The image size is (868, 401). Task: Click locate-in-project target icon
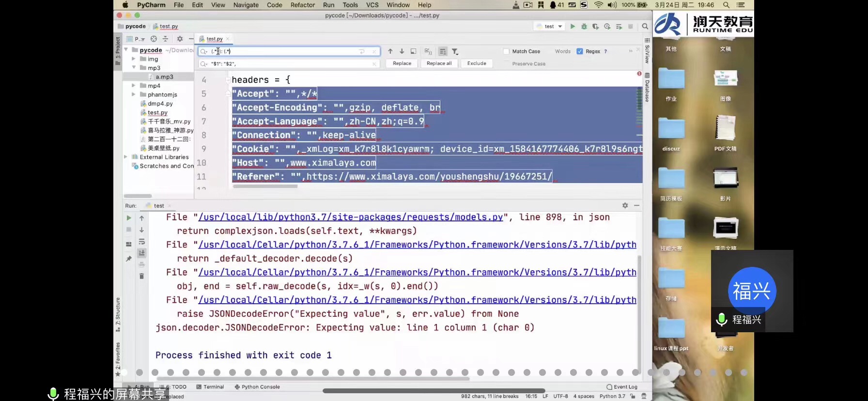[154, 39]
